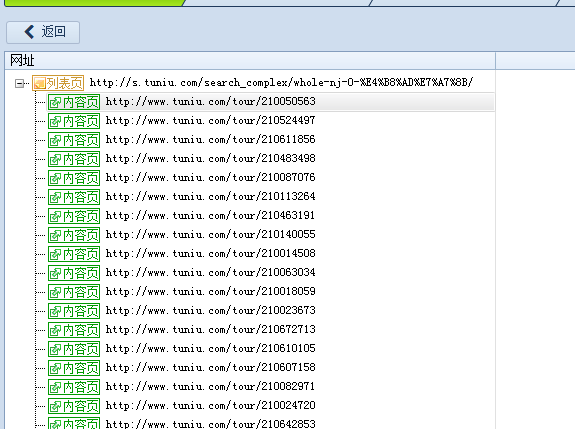Screen dimensions: 575x429
Task: Click 内容页 icon for tour/210672713
Action: pos(74,330)
